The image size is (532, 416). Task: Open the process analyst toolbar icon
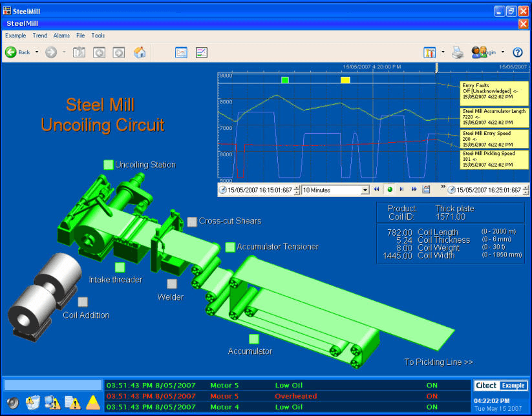[x=202, y=52]
